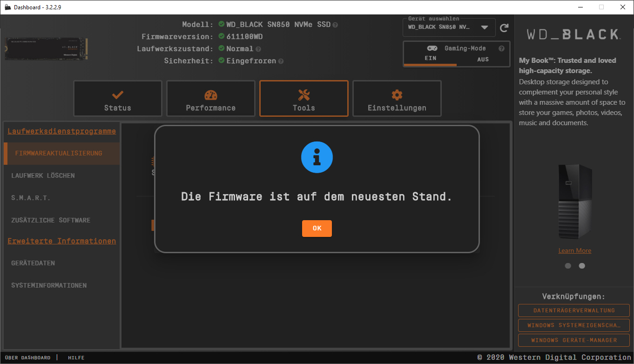Click firmware version text 611100WD
The width and height of the screenshot is (634, 364).
(x=244, y=37)
